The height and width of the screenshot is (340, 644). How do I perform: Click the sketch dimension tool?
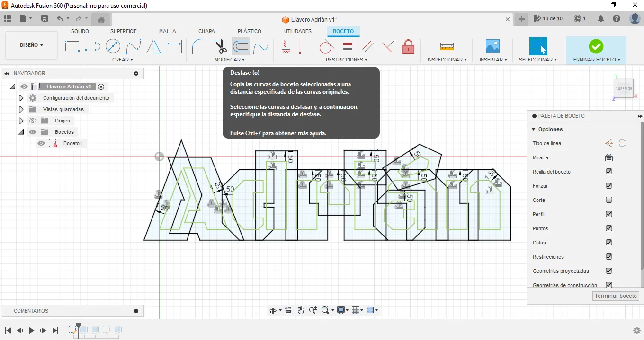coord(174,46)
